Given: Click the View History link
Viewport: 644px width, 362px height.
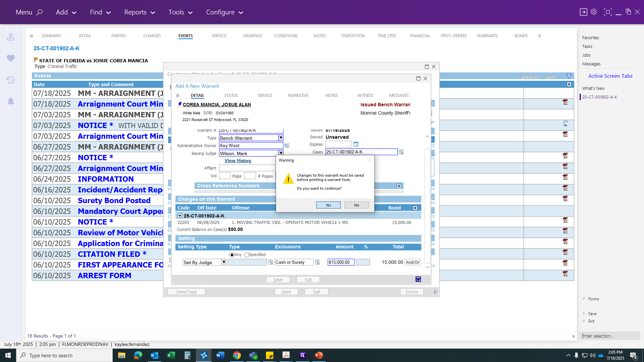Looking at the screenshot, I should pyautogui.click(x=238, y=161).
